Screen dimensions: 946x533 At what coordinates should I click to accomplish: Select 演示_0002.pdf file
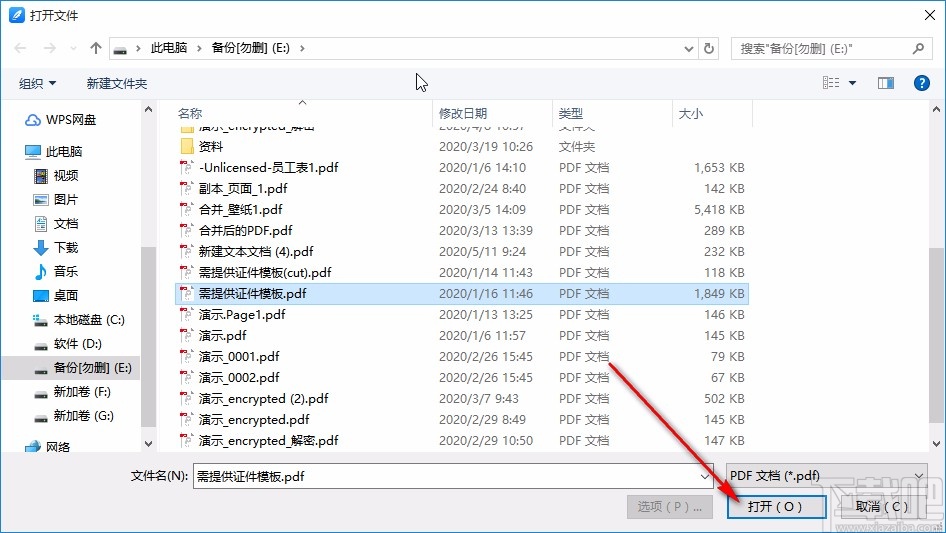[462, 378]
